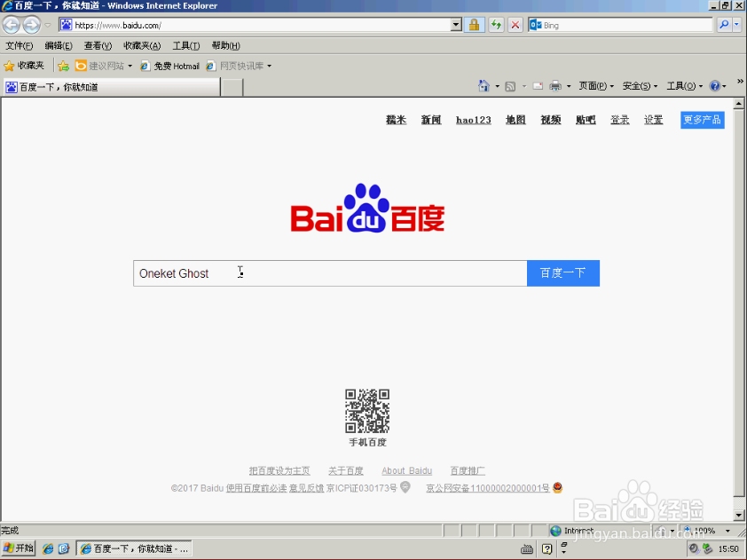Click the 登录 login link
Screen dimensions: 747x560
pos(620,120)
